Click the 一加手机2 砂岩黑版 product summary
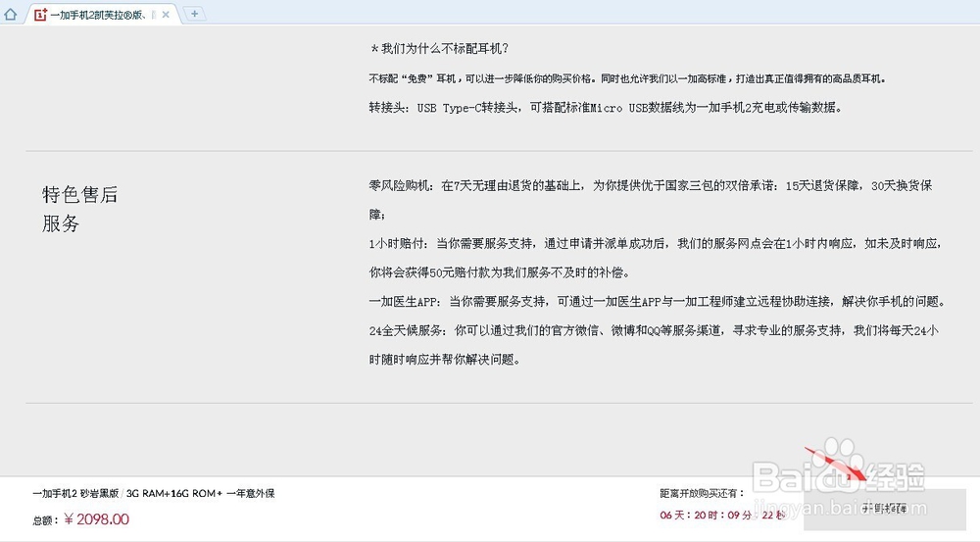The height and width of the screenshot is (542, 980). click(153, 493)
